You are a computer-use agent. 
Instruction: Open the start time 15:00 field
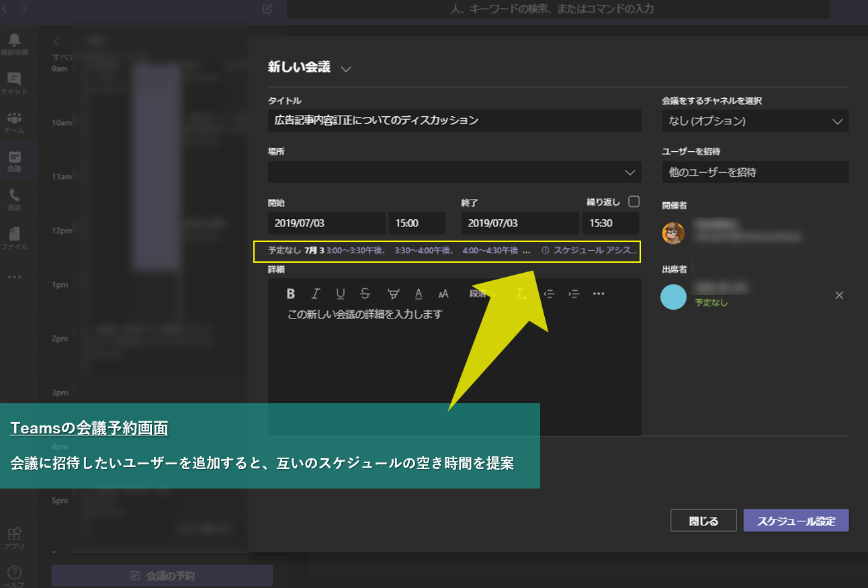[417, 223]
